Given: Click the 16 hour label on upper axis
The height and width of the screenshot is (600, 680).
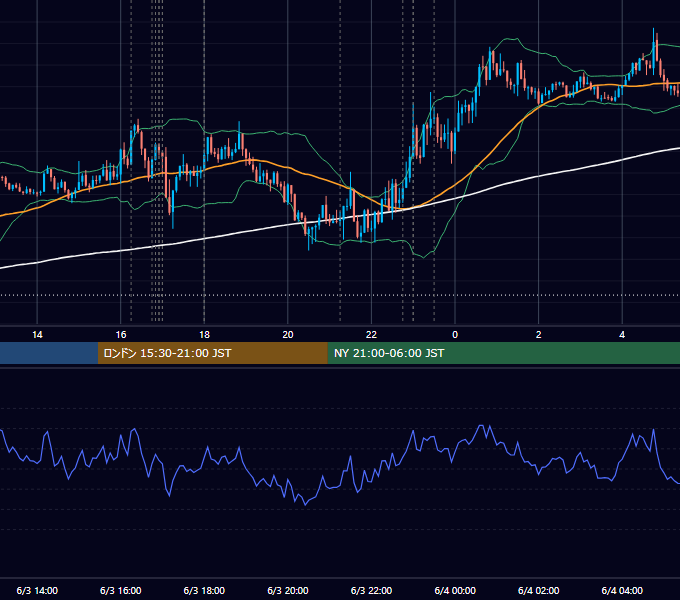Looking at the screenshot, I should click(x=121, y=335).
